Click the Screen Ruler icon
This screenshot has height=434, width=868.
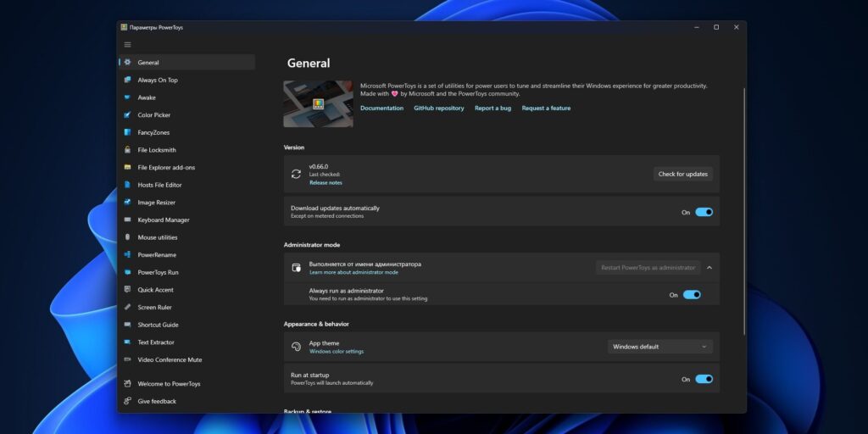pyautogui.click(x=127, y=307)
